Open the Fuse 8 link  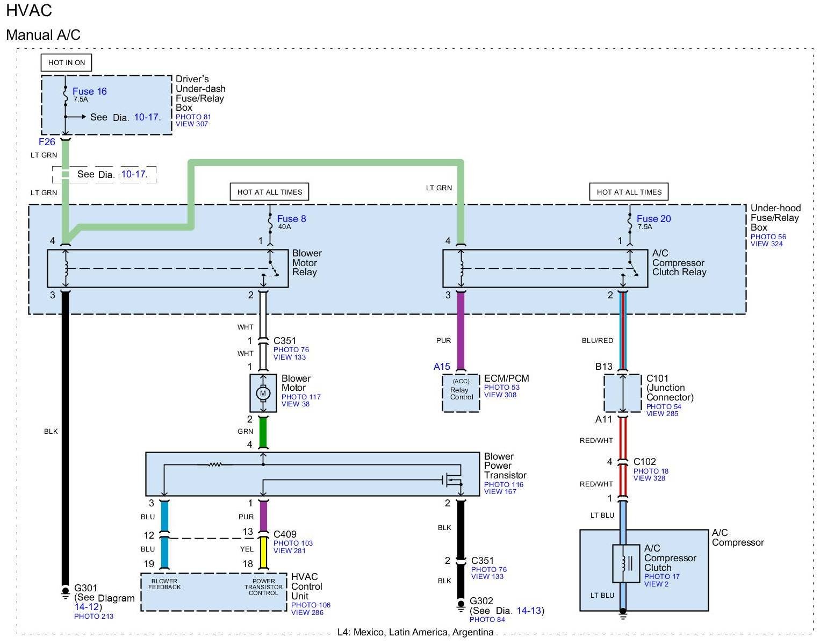tap(292, 219)
